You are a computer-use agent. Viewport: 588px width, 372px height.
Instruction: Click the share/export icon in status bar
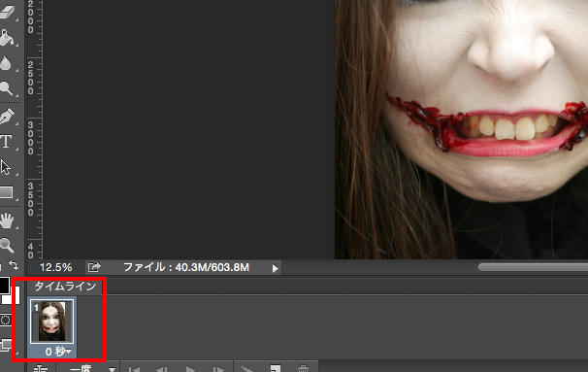click(94, 267)
